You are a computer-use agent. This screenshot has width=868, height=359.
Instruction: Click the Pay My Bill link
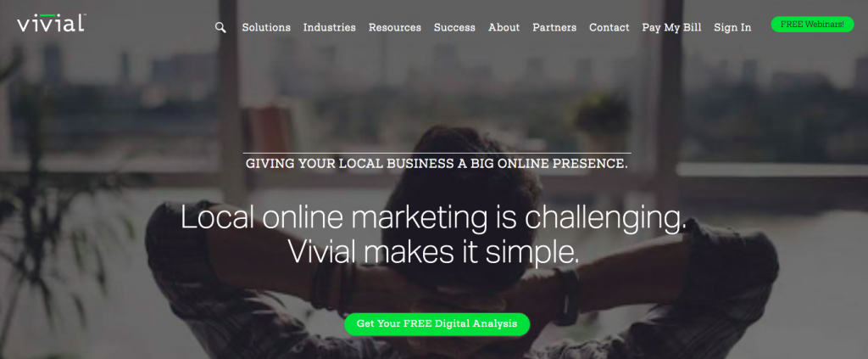tap(671, 27)
